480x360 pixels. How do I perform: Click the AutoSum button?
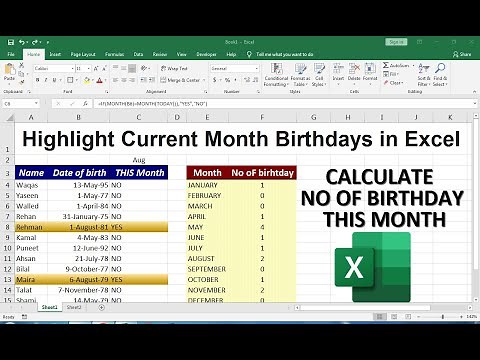click(396, 65)
